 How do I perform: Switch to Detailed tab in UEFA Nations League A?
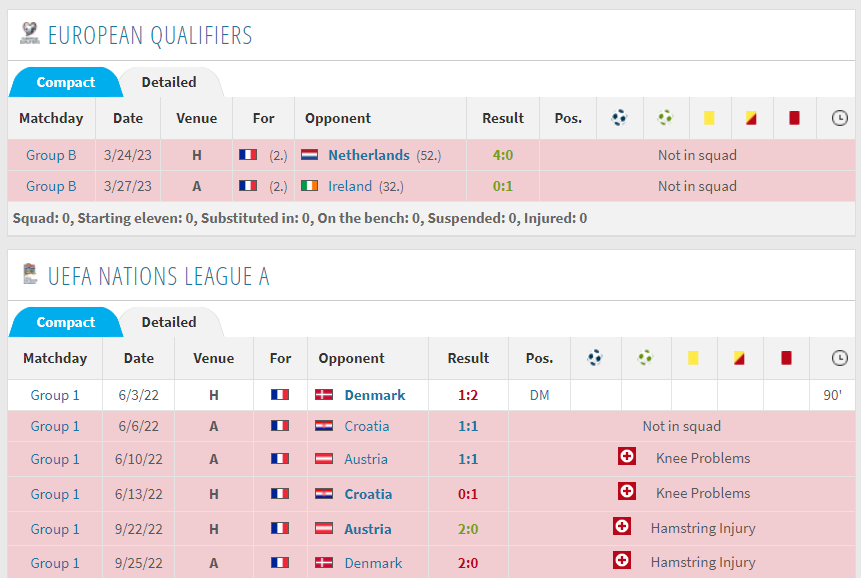pos(169,322)
